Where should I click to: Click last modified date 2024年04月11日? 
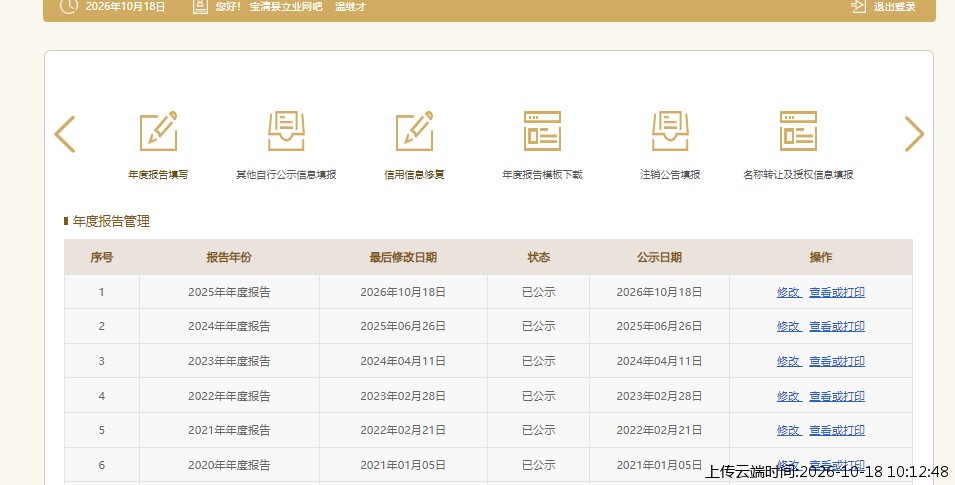pyautogui.click(x=403, y=361)
